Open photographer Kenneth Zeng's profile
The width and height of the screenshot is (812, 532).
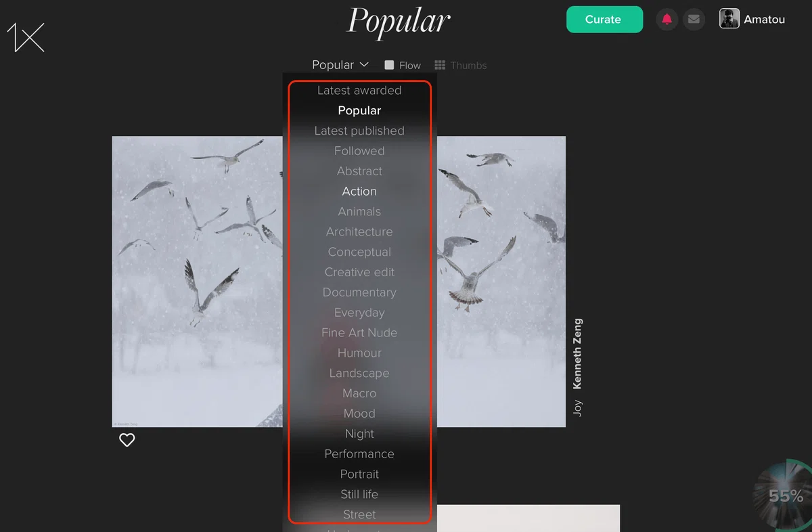pyautogui.click(x=577, y=353)
